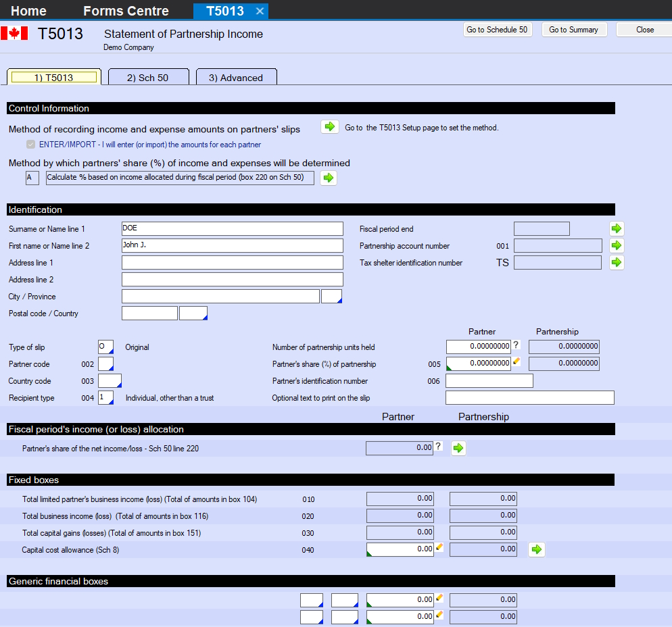Click the Go to Summary button
The width and height of the screenshot is (672, 627).
pyautogui.click(x=573, y=30)
